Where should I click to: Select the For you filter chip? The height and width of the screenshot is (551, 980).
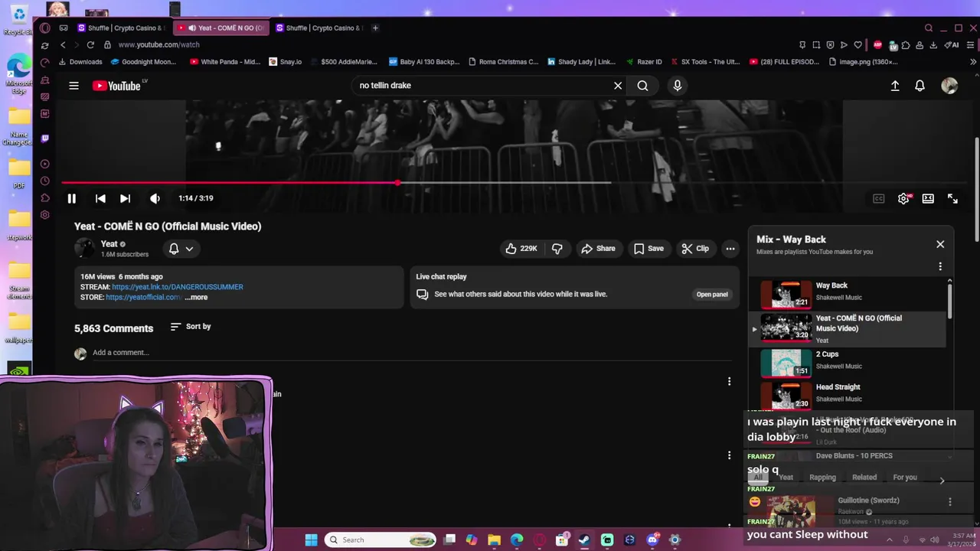905,478
